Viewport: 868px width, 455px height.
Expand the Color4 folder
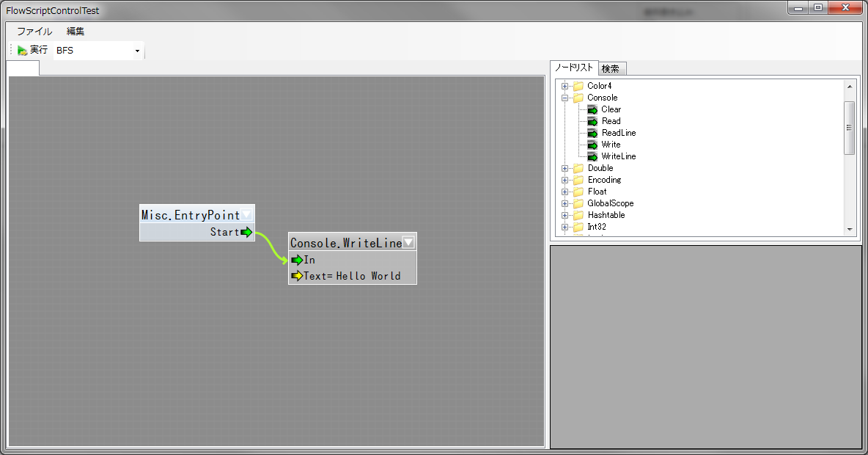coord(565,86)
